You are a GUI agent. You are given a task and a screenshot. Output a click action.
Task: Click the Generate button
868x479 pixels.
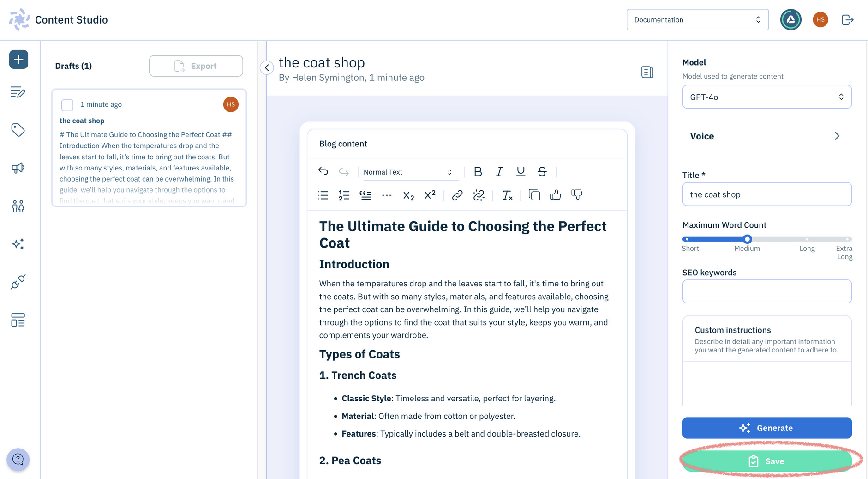tap(766, 428)
